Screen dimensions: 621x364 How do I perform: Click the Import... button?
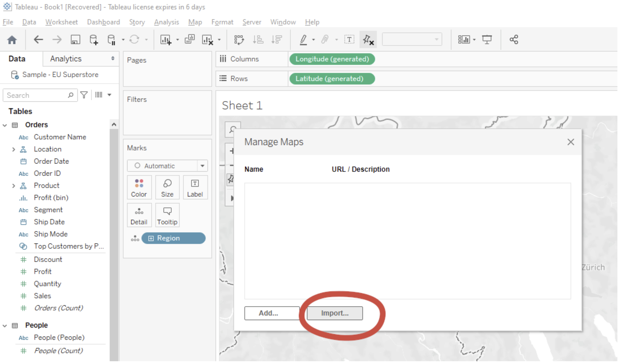[x=335, y=313]
